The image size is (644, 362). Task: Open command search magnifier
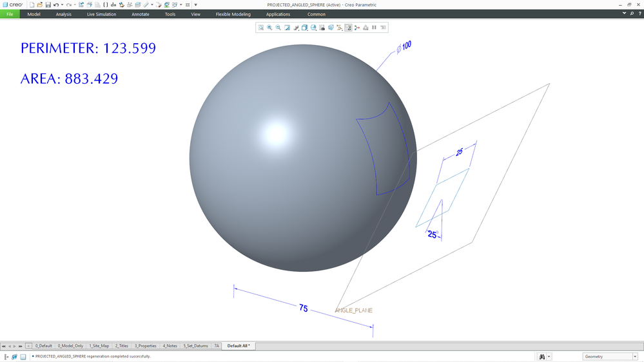tap(632, 14)
